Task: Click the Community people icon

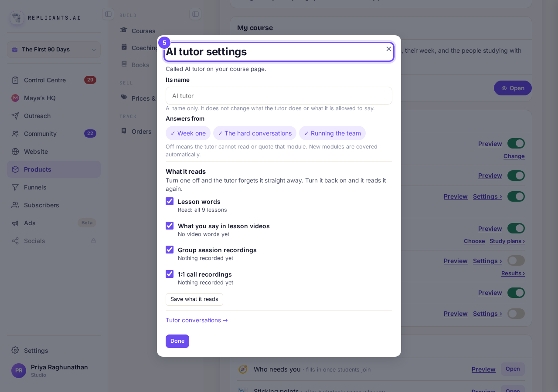Action: pos(15,134)
